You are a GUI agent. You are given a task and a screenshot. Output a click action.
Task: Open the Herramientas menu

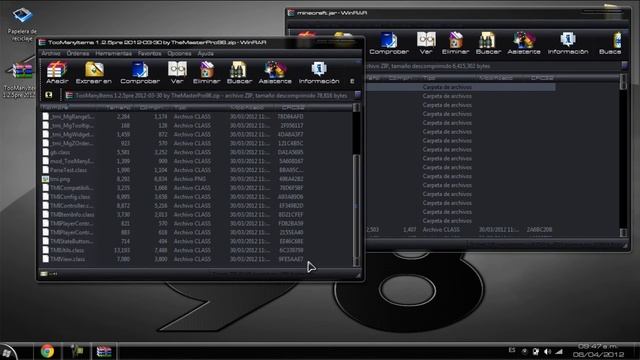pos(113,53)
